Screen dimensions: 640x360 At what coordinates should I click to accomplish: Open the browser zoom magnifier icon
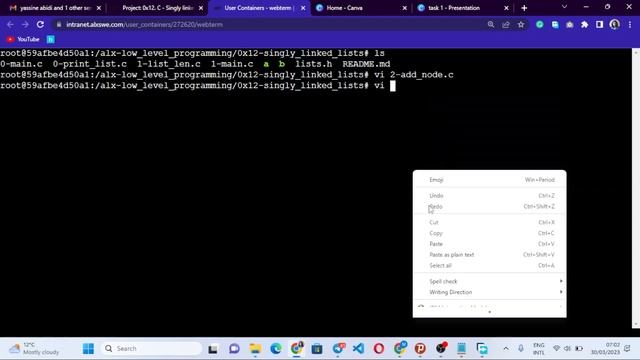point(491,24)
